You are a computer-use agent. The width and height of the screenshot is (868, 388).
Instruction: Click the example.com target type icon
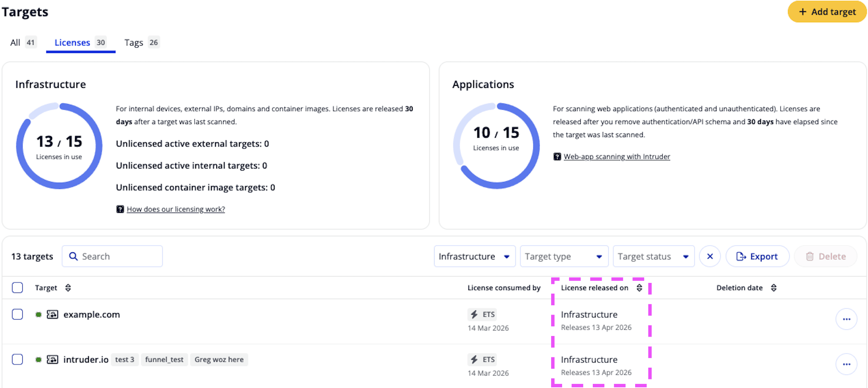(52, 314)
